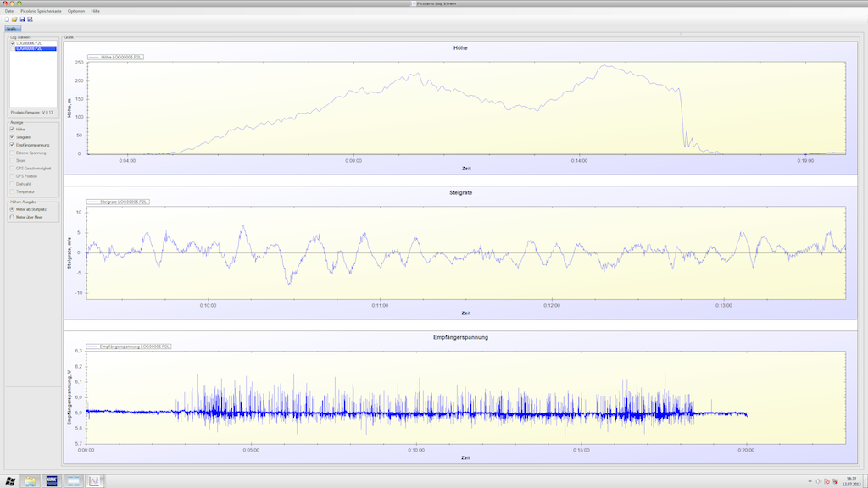Disable the Steigrate checkbox
The width and height of the screenshot is (868, 488).
[12, 136]
